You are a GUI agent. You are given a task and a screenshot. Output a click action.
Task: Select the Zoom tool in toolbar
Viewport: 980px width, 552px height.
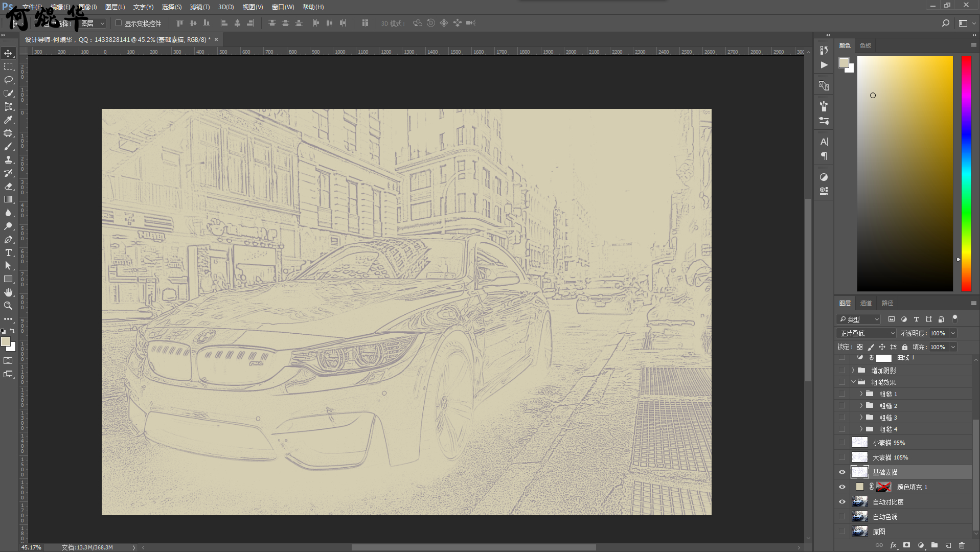[8, 306]
